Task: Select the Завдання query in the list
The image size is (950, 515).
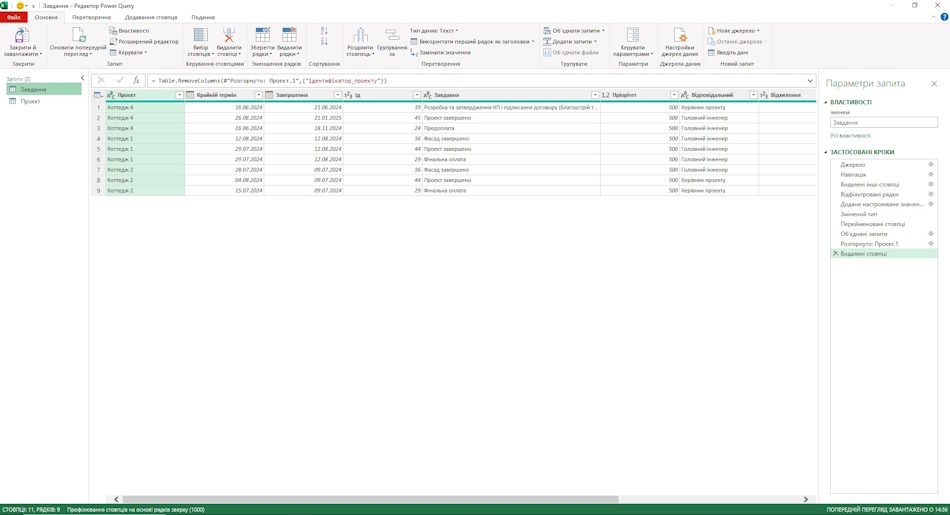Action: (44, 89)
